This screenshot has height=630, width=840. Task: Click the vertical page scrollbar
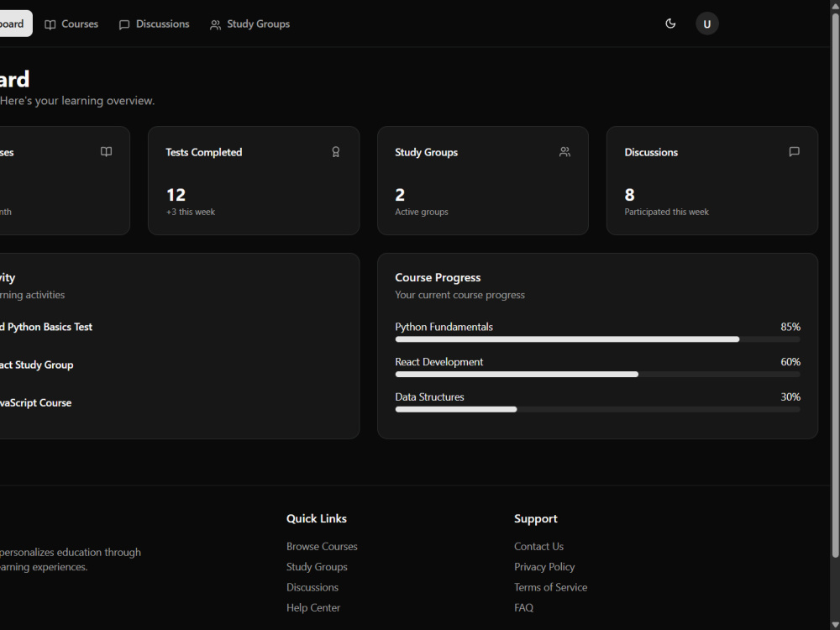[835, 286]
